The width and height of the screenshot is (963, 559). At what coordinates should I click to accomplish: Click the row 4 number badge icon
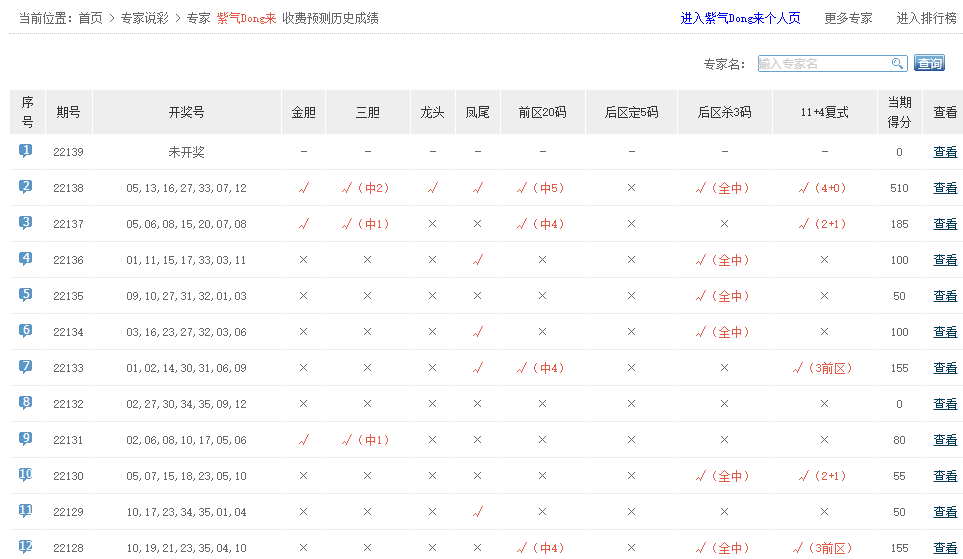click(x=26, y=259)
